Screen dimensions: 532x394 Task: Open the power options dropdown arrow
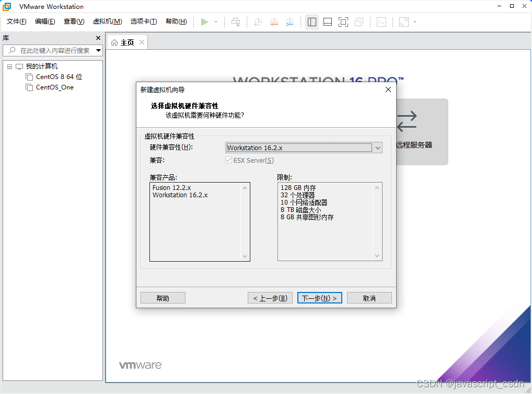coord(216,22)
